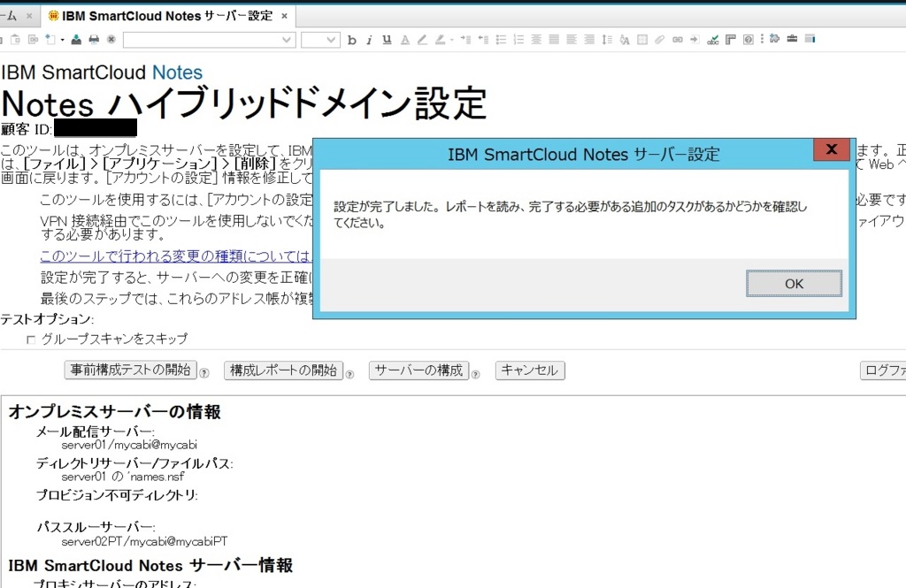Close the サーバー設定 dialog with X
Viewport: 906px width, 588px height.
pyautogui.click(x=832, y=149)
